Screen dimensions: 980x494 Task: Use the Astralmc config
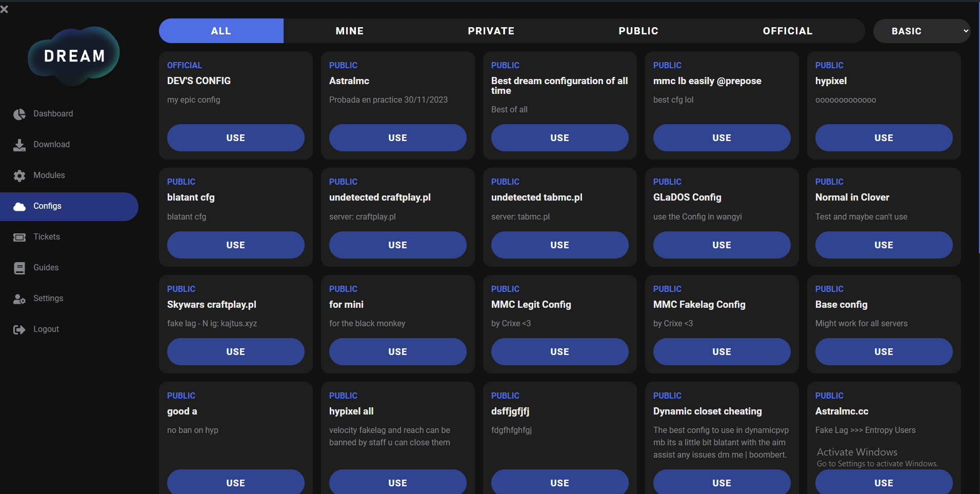pyautogui.click(x=397, y=137)
